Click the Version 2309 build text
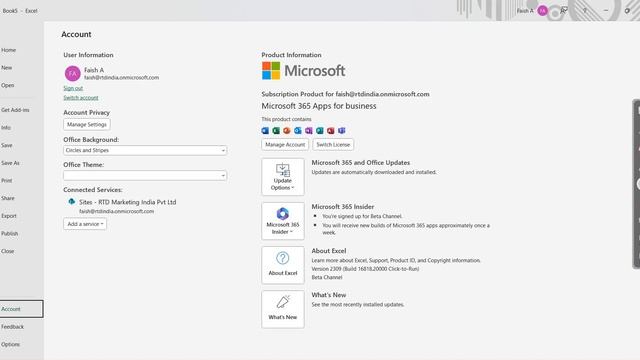Screen dimensions: 640x360 365,269
